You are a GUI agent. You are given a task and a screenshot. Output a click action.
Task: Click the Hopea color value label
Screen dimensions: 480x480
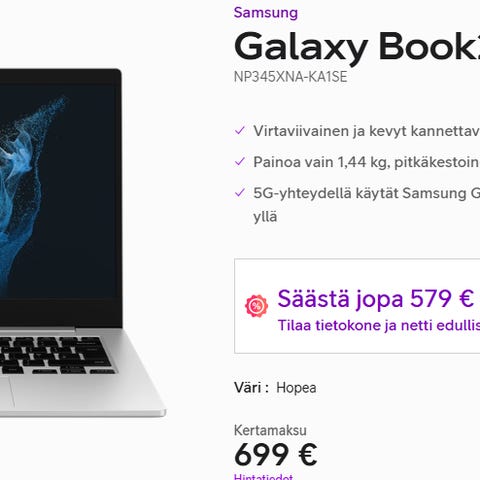[x=296, y=388]
